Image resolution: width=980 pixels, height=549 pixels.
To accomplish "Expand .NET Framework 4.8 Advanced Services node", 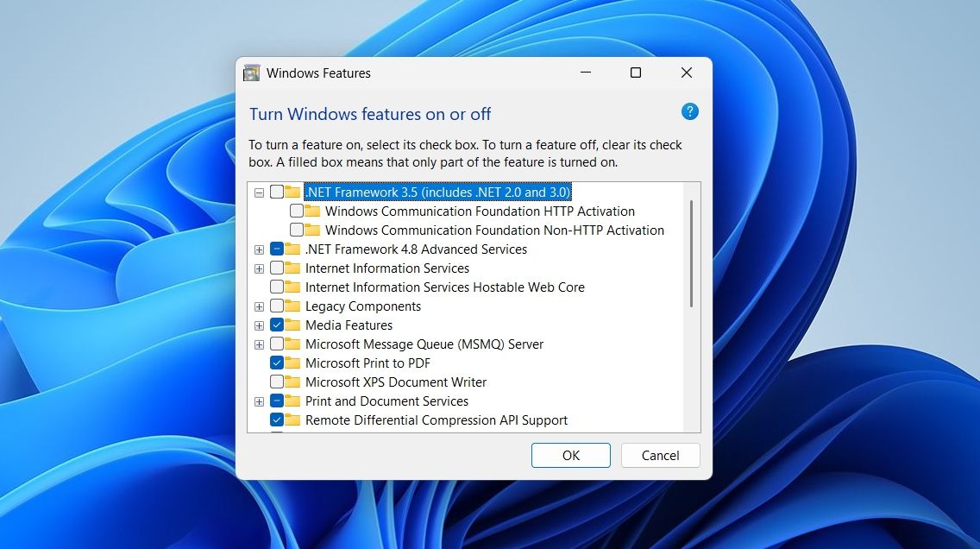I will pyautogui.click(x=259, y=249).
